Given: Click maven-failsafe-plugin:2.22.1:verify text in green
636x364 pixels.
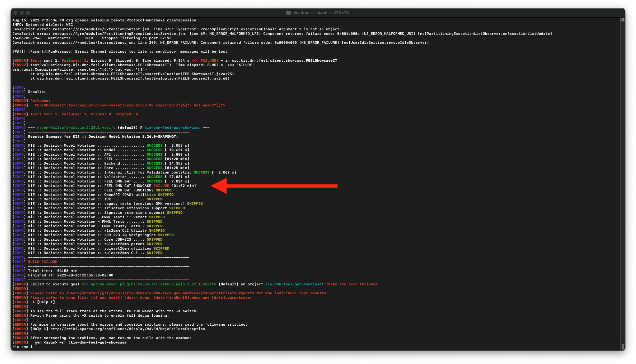Looking at the screenshot, I should [x=76, y=128].
